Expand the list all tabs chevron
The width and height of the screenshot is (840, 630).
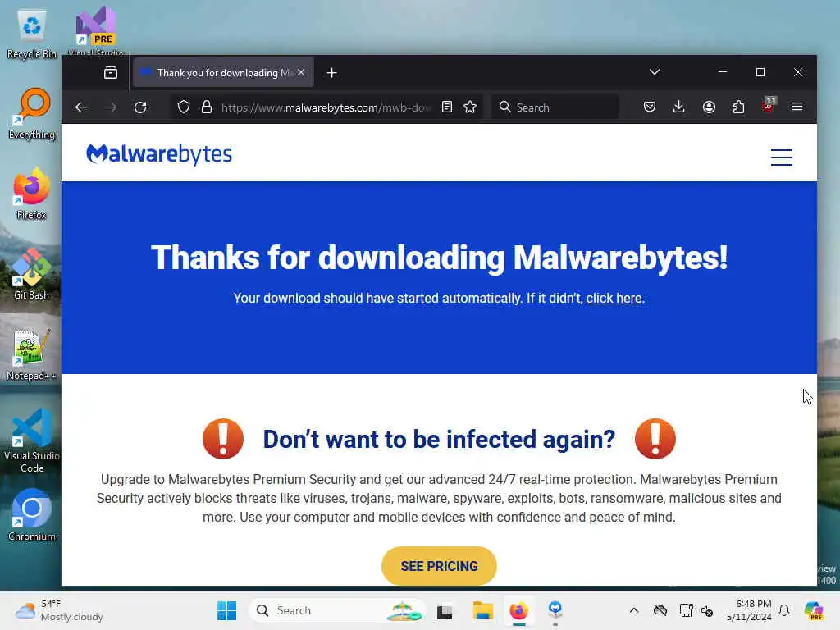[x=654, y=72]
